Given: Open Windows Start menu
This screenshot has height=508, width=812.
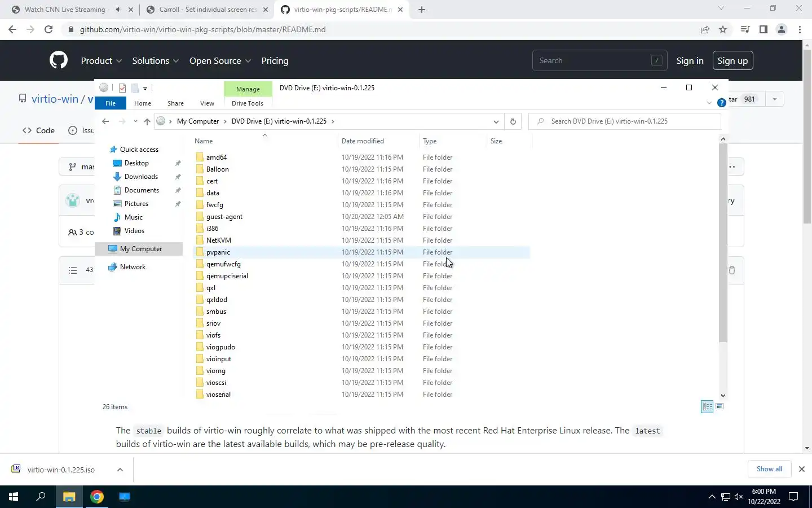Looking at the screenshot, I should click(14, 497).
